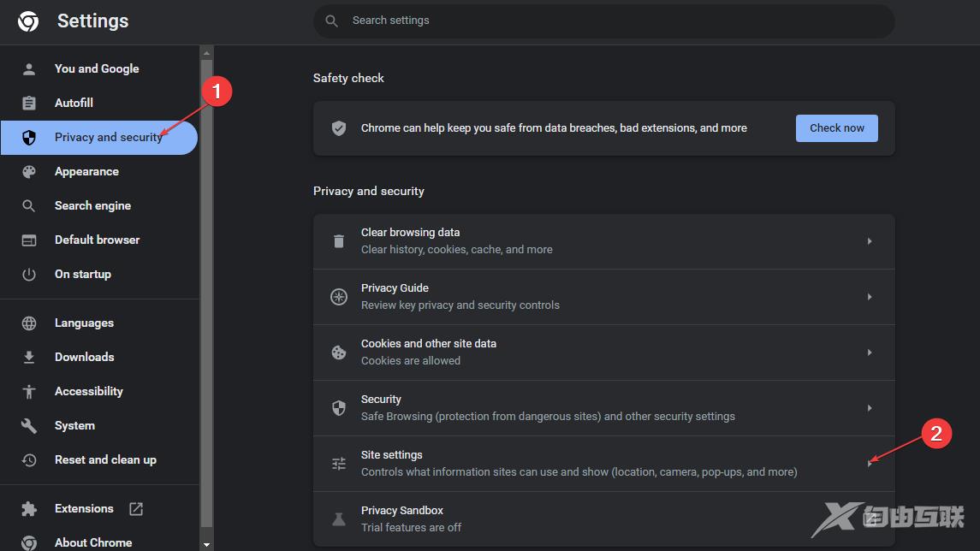The width and height of the screenshot is (980, 551).
Task: Click the Search settings field
Action: click(x=603, y=21)
